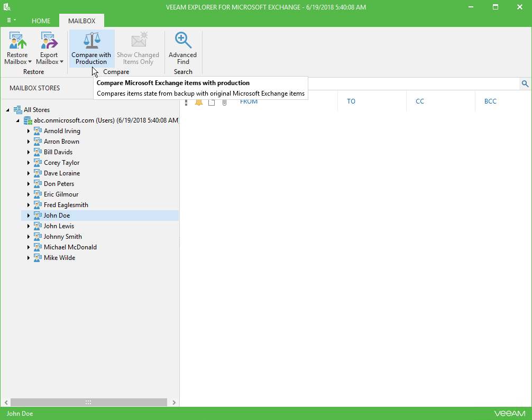Click Show Changed Items Only icon
The height and width of the screenshot is (420, 532).
click(x=140, y=40)
